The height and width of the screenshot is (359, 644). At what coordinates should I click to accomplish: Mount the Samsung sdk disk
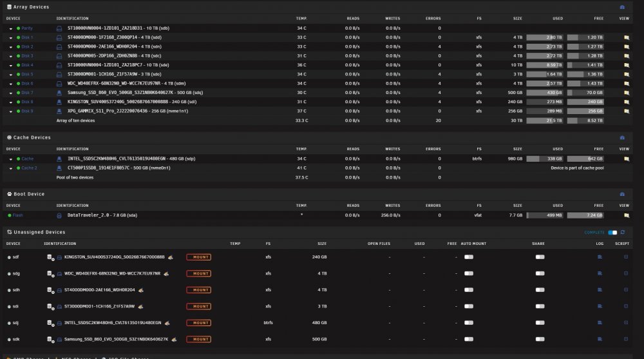(199, 339)
